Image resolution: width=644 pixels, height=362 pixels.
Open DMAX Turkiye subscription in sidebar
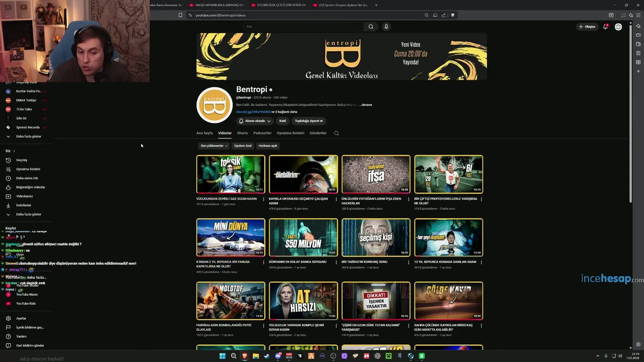click(26, 100)
